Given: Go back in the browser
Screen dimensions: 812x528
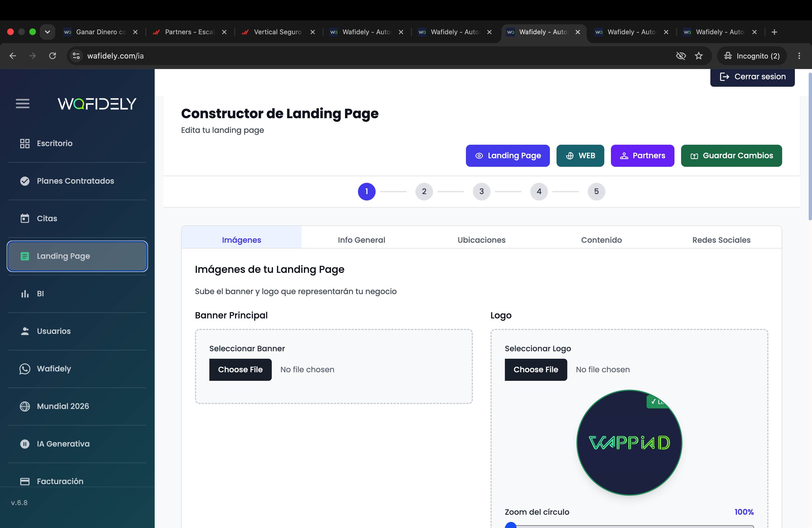Looking at the screenshot, I should 13,56.
